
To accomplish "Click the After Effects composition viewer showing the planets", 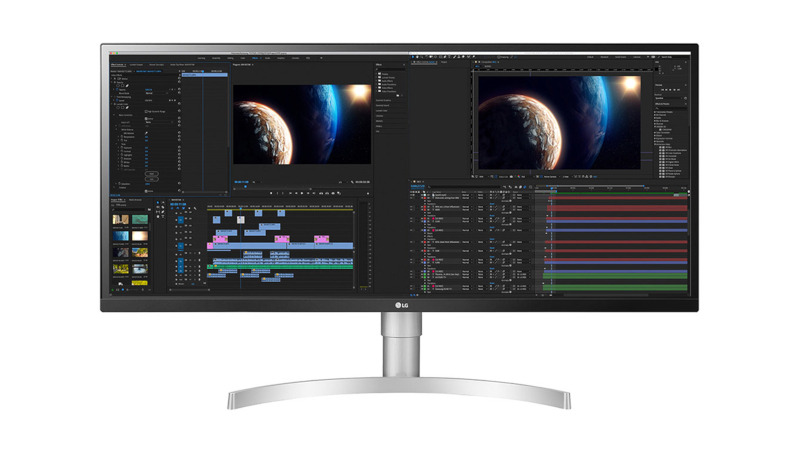I will 559,122.
